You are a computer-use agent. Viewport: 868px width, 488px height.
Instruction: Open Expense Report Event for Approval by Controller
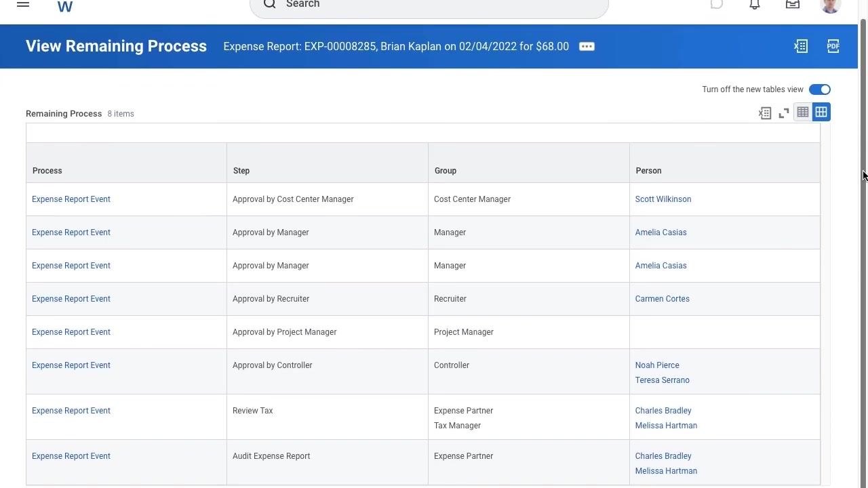(71, 365)
